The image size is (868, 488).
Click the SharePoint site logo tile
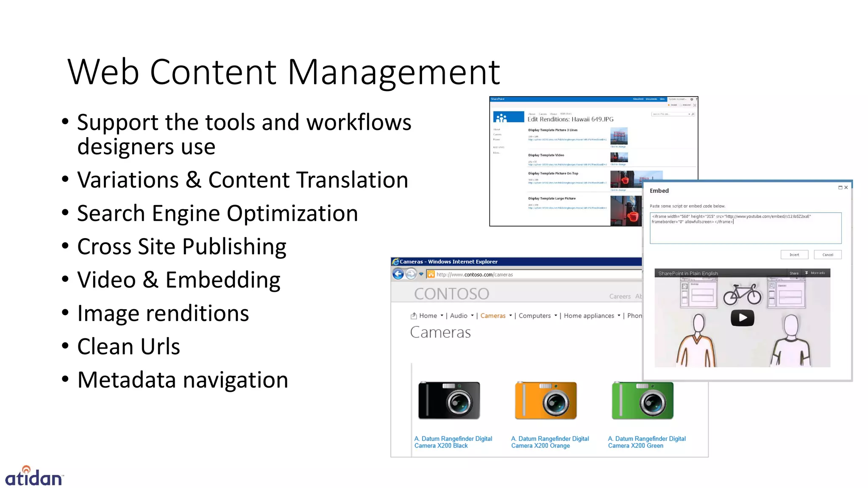coord(509,116)
